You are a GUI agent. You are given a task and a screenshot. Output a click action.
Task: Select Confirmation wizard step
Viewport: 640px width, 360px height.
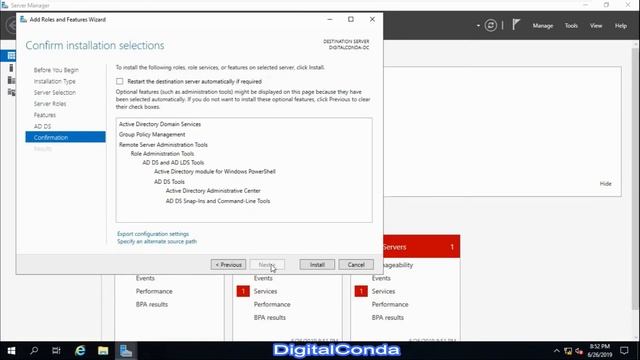point(65,137)
